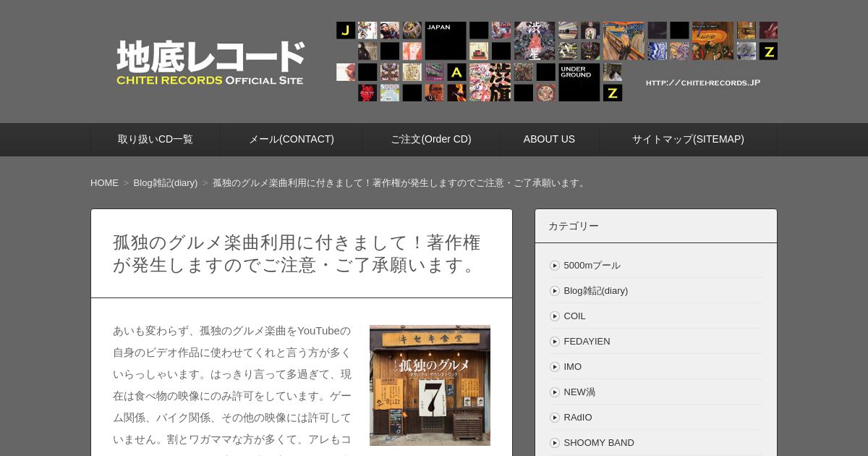This screenshot has height=456, width=868.
Task: Click the arrow bullet beside NEW渦
Action: coord(555,392)
